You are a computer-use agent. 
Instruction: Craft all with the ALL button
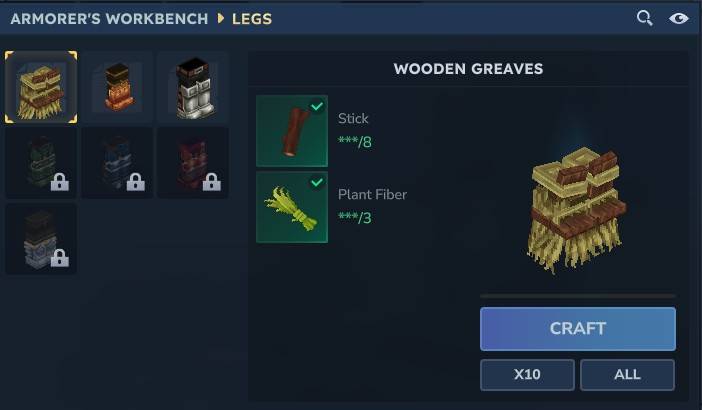point(627,375)
